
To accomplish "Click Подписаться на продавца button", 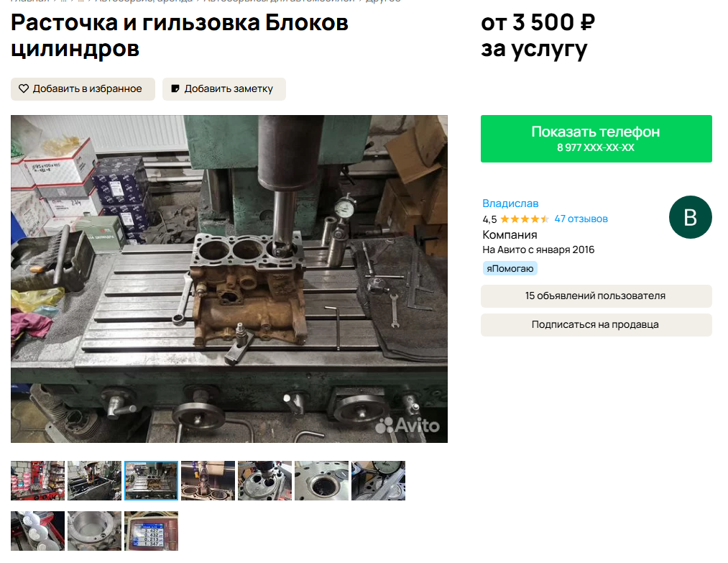I will click(x=596, y=325).
